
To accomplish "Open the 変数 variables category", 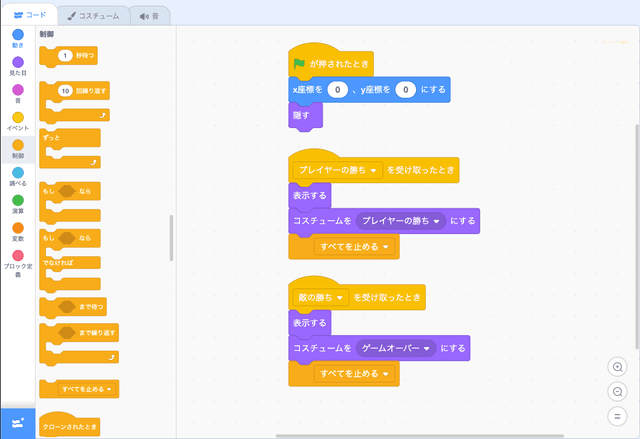I will click(x=18, y=227).
